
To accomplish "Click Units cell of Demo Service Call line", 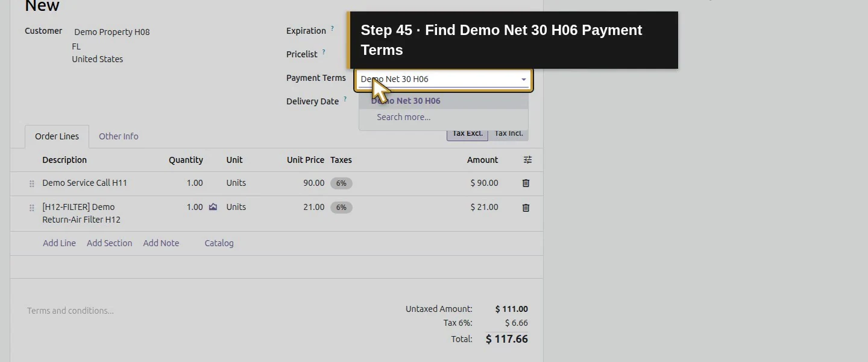I will coord(236,183).
